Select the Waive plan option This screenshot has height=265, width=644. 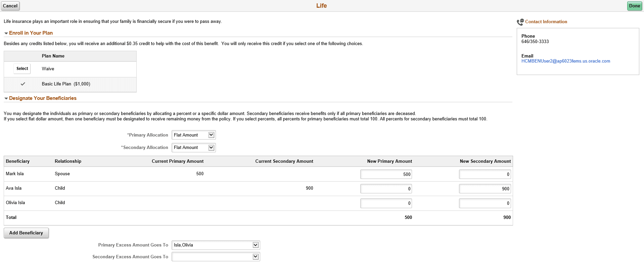tap(22, 69)
